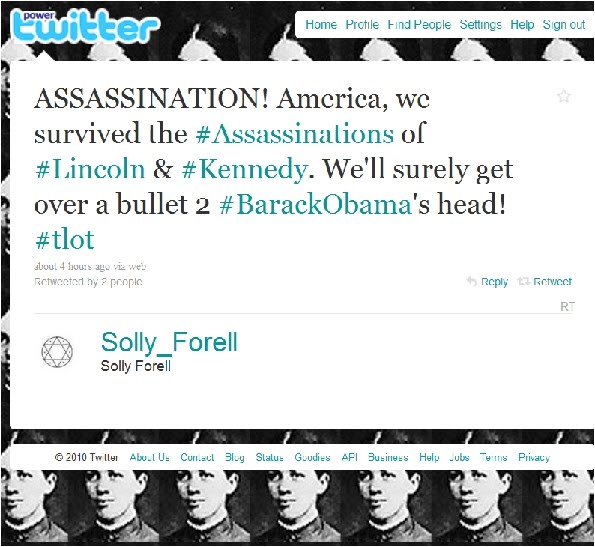Open the Home menu item
This screenshot has height=547, width=595.
(x=321, y=25)
